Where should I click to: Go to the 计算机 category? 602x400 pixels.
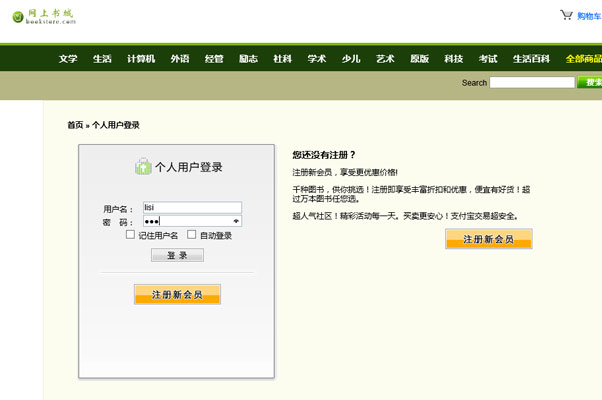point(141,59)
